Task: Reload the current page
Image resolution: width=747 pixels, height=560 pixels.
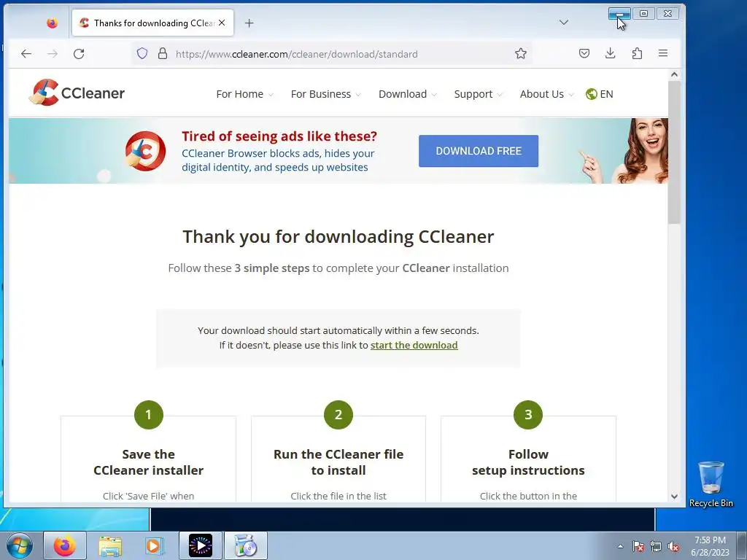Action: tap(79, 54)
